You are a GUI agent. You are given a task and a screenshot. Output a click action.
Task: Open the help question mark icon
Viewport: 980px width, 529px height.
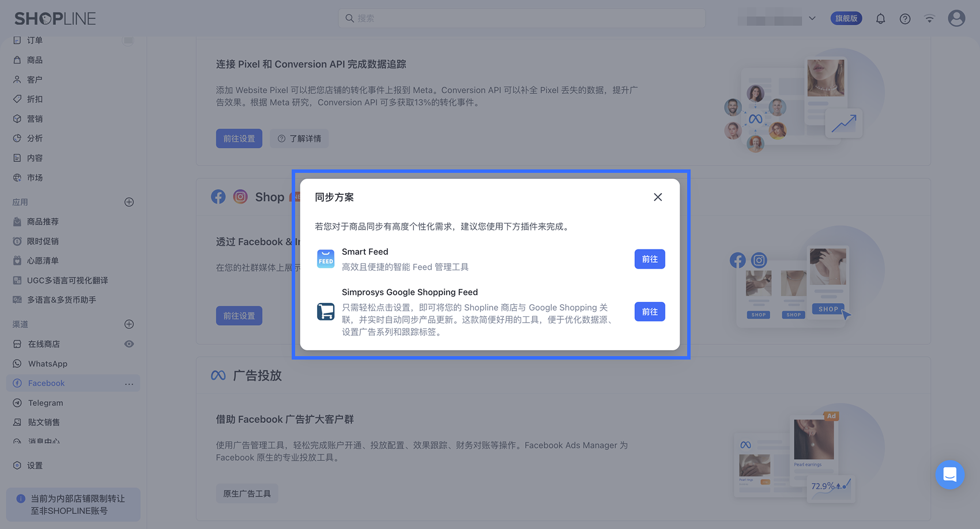click(x=905, y=19)
